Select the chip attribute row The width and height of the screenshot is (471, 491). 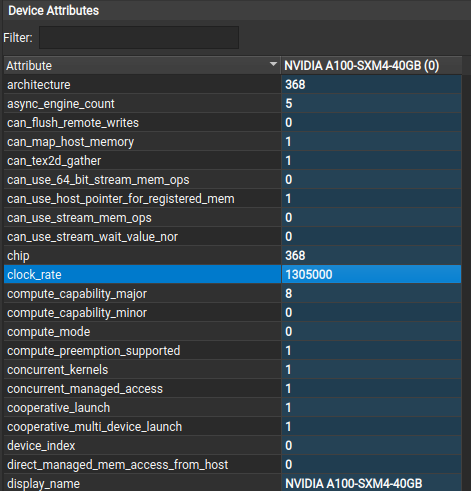233,256
